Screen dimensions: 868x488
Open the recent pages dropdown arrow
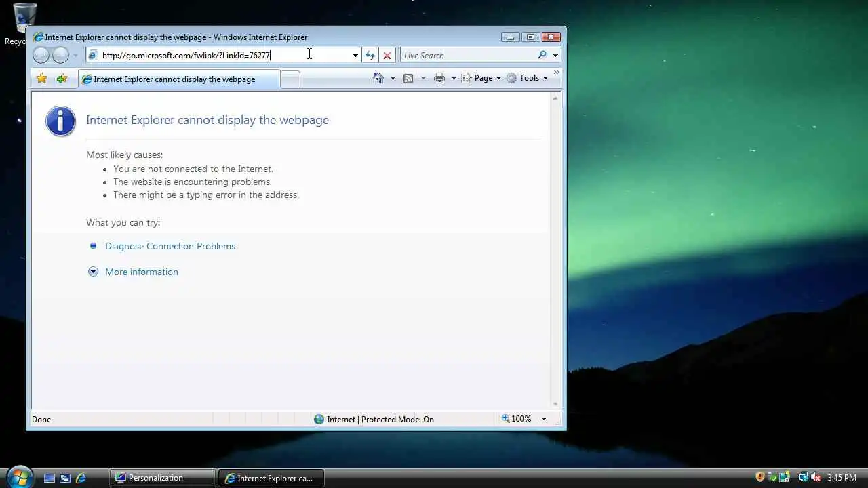[75, 56]
